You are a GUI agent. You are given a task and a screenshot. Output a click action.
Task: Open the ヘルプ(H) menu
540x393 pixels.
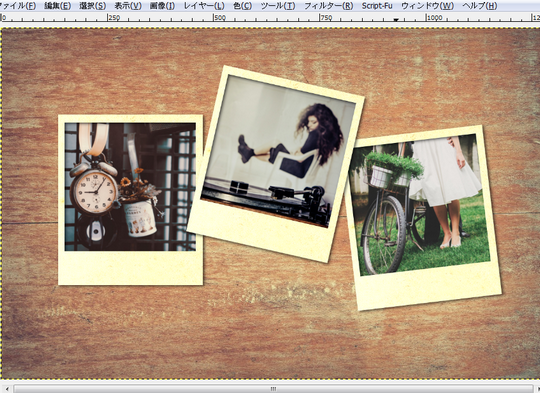479,6
